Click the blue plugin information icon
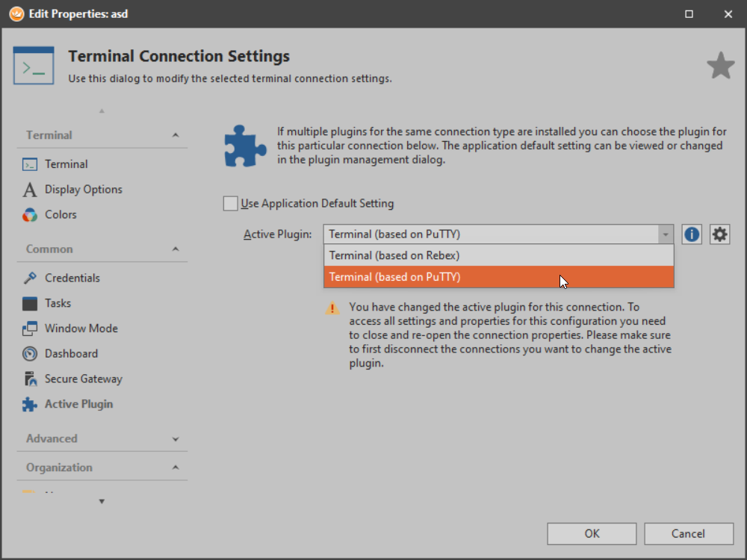The height and width of the screenshot is (560, 747). click(x=692, y=234)
